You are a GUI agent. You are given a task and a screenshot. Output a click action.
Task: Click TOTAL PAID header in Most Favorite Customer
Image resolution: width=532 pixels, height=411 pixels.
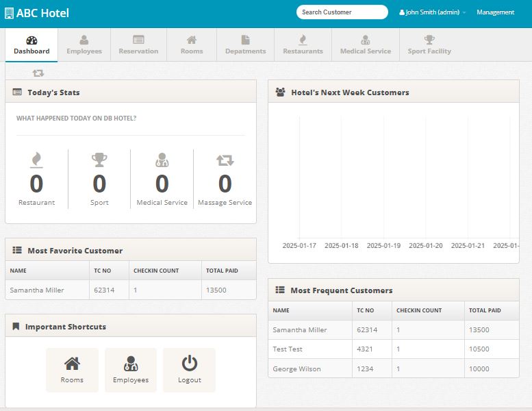click(x=222, y=271)
